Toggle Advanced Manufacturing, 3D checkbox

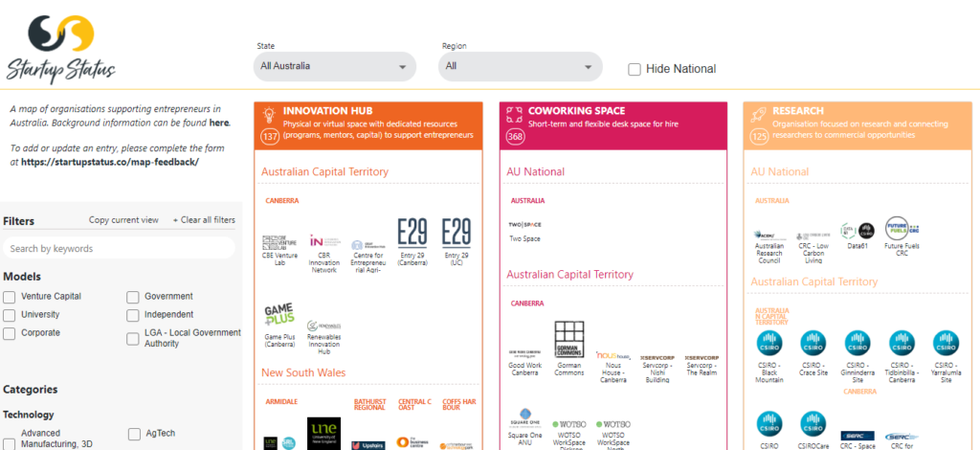click(10, 443)
